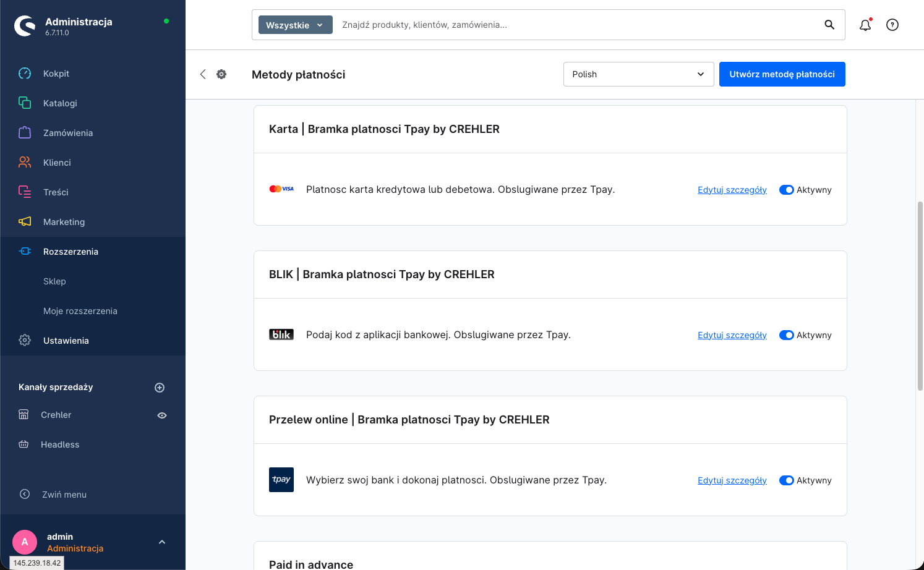
Task: Click the 'Karta | Bramka platnosci Tpay' title
Action: (384, 129)
